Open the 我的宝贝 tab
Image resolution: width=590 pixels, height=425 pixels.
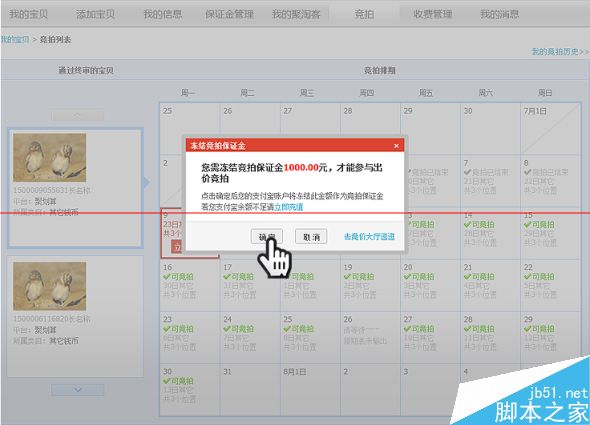coord(29,14)
